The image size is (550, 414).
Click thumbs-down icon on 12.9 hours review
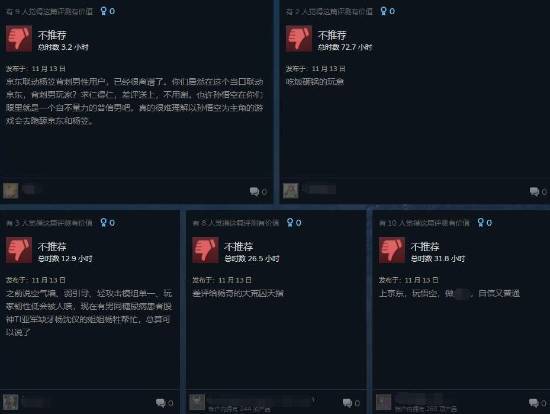[19, 250]
